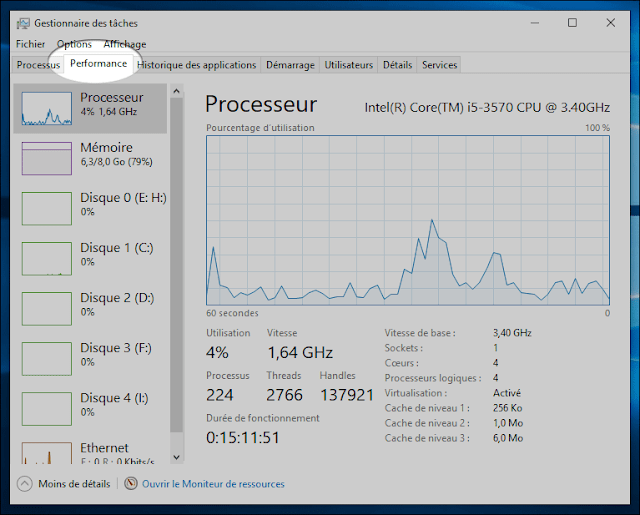Select the Disque 2 (D:) graph thumbnail
The image size is (640, 515).
[47, 309]
